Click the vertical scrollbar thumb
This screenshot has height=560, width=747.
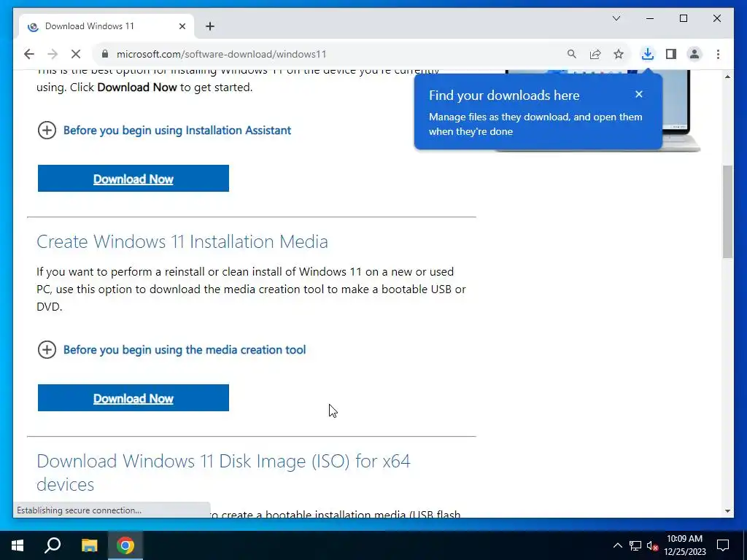coord(727,211)
